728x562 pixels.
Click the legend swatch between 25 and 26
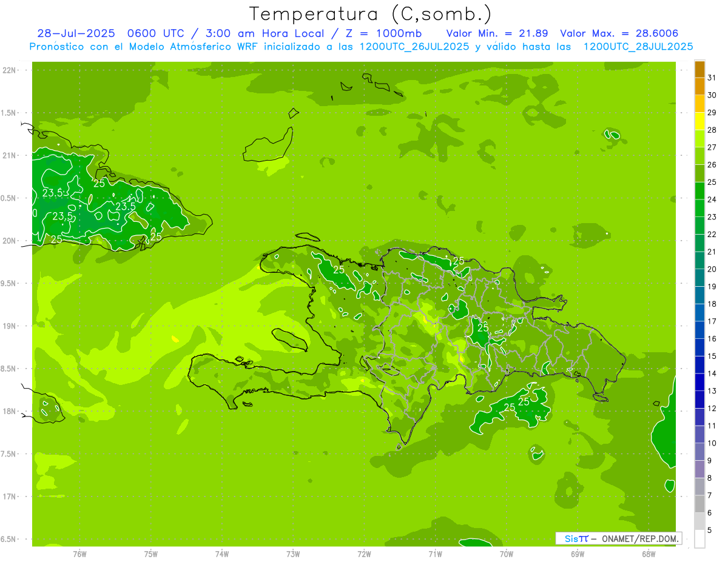point(699,173)
